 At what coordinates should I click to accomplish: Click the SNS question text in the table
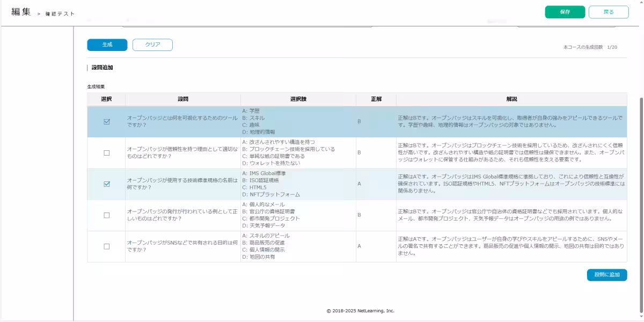[182, 246]
